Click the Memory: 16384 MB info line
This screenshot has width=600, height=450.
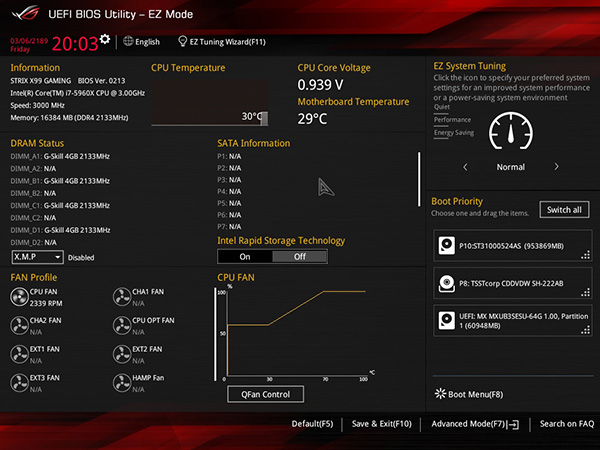69,117
